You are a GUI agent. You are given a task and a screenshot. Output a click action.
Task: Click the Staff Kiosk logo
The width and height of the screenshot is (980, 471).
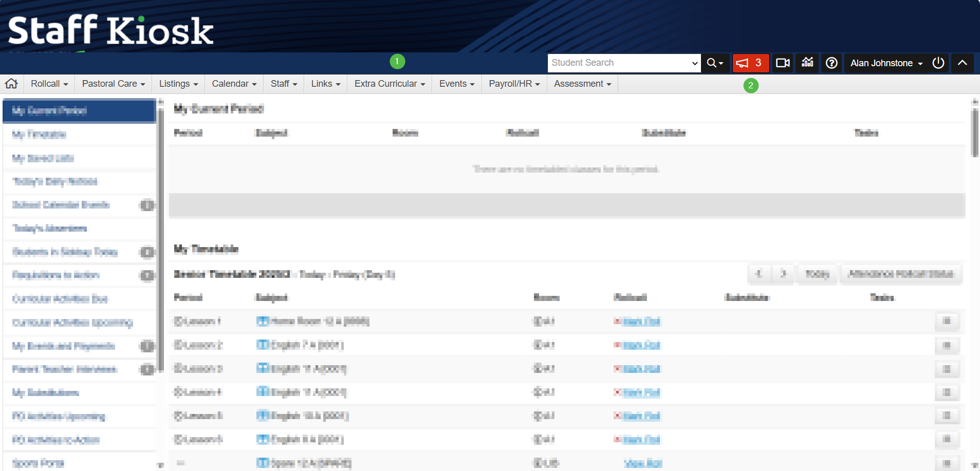110,30
